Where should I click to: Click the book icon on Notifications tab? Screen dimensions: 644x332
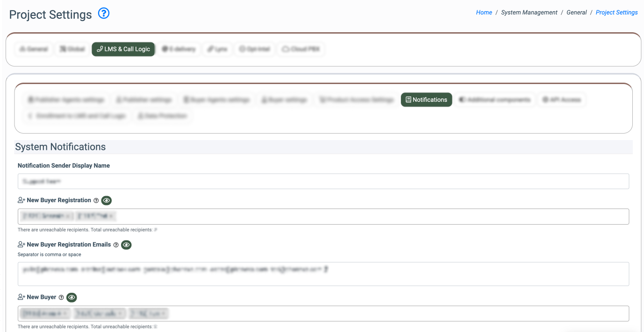pos(408,100)
